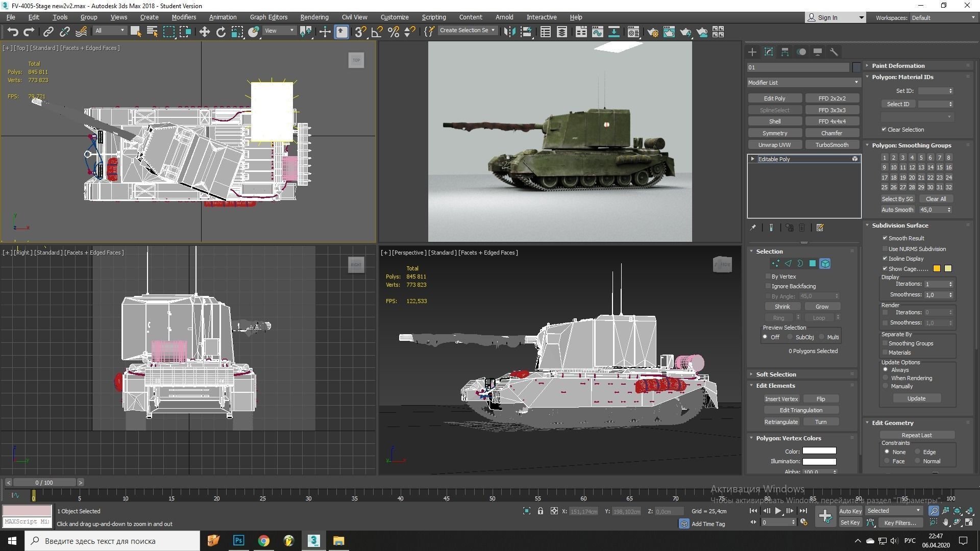980x551 pixels.
Task: Click the TurboSmooth modifier button
Action: point(832,145)
